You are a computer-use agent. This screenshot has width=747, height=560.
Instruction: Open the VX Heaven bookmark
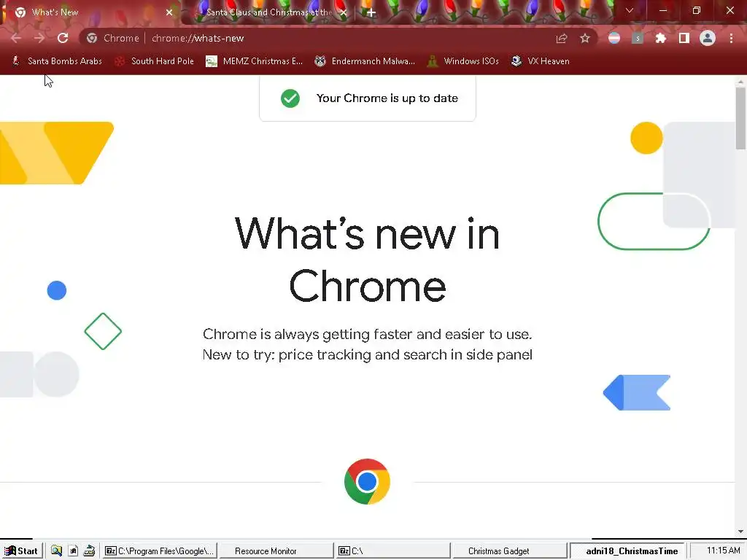[x=541, y=61]
